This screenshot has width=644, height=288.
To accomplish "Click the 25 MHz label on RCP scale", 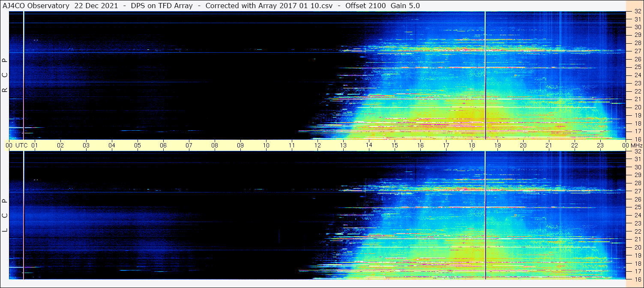I will 638,67.
